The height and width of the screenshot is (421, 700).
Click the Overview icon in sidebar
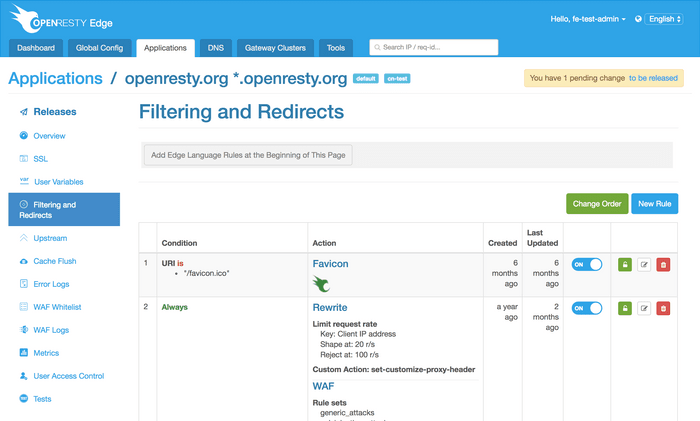pos(24,135)
